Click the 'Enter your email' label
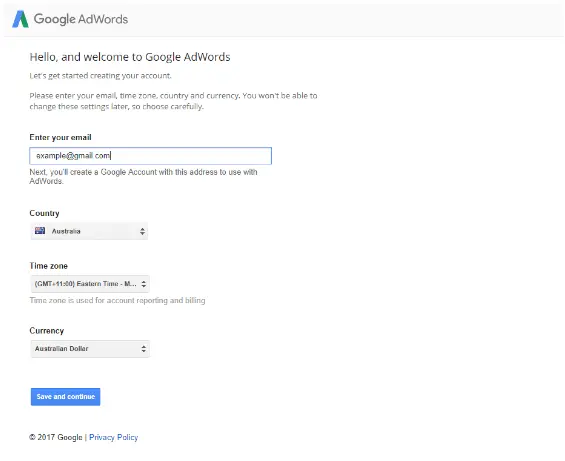 tap(60, 137)
